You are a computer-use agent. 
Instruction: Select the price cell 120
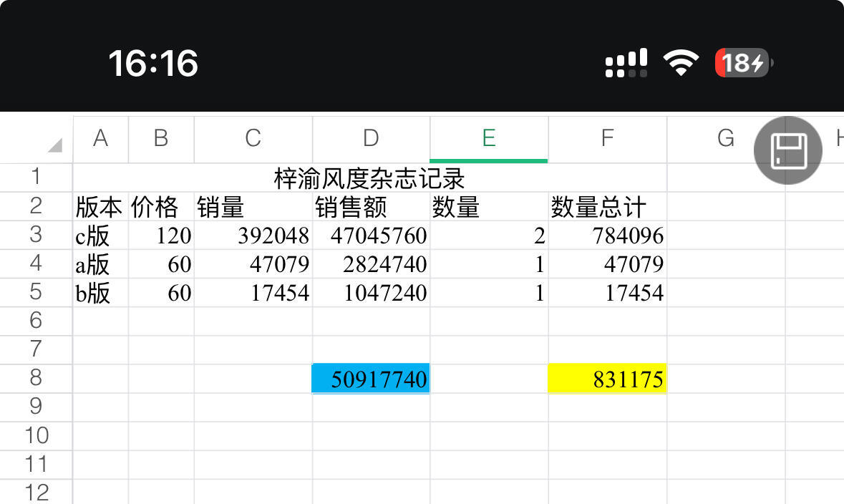pyautogui.click(x=161, y=235)
